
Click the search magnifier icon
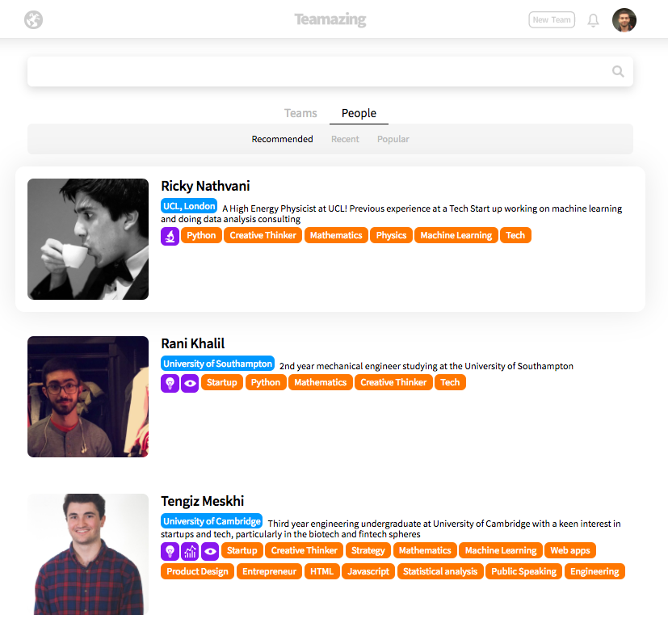(x=618, y=71)
